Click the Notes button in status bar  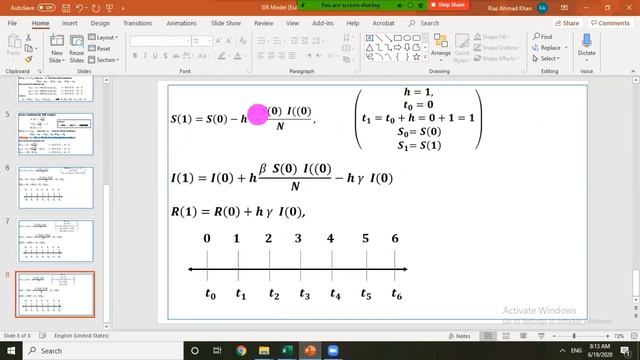tap(460, 336)
